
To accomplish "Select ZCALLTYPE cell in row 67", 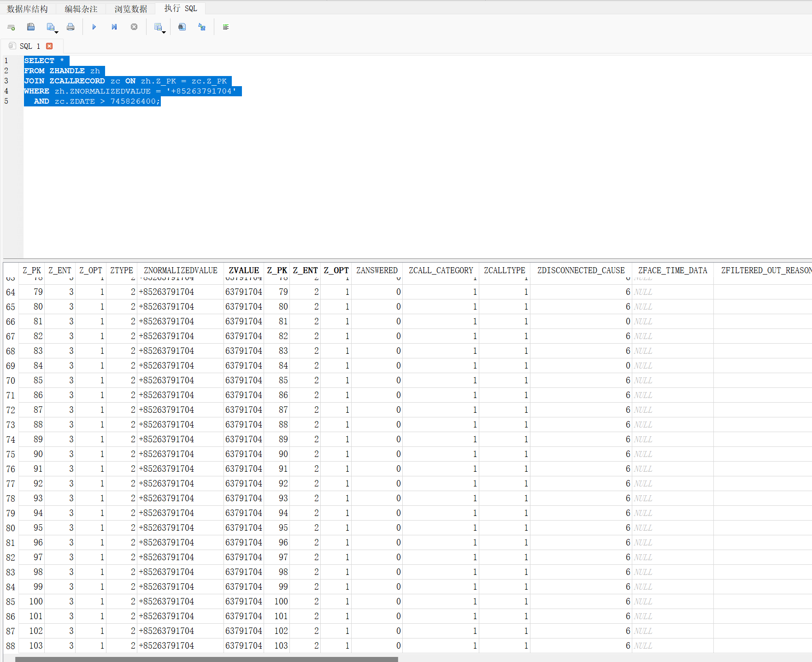I will [x=505, y=336].
